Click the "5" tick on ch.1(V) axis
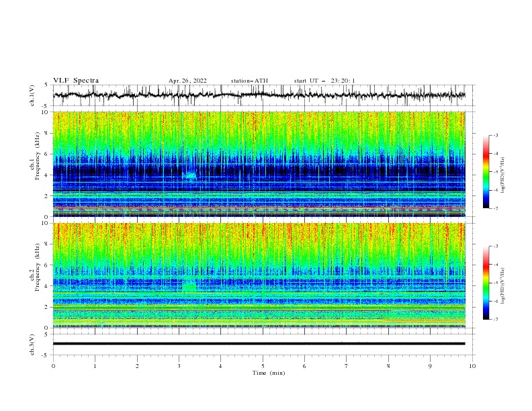Image resolution: width=532 pixels, height=411 pixels. tap(47, 85)
